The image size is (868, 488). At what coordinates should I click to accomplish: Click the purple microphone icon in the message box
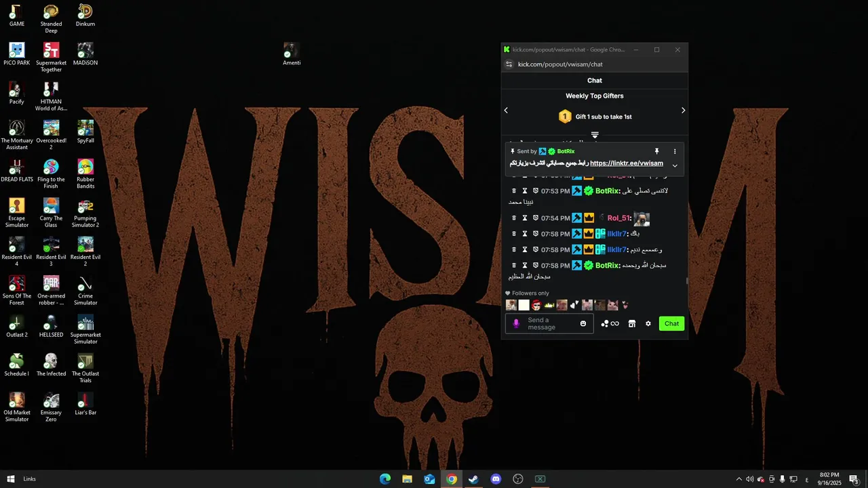[516, 323]
